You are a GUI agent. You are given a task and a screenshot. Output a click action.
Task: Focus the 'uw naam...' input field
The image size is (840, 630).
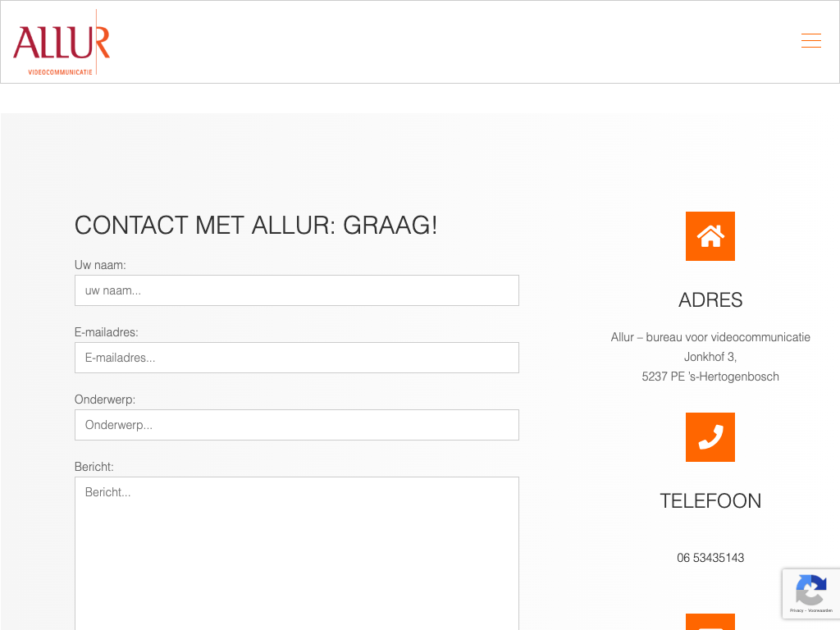297,290
